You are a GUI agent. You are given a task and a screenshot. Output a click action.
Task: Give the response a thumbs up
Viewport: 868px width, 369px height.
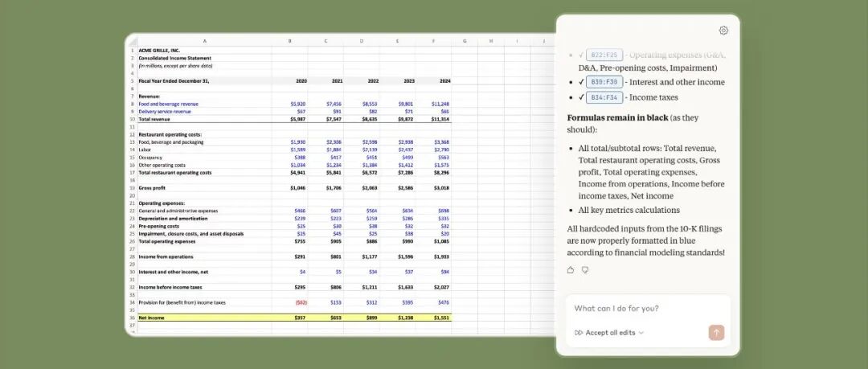(571, 270)
